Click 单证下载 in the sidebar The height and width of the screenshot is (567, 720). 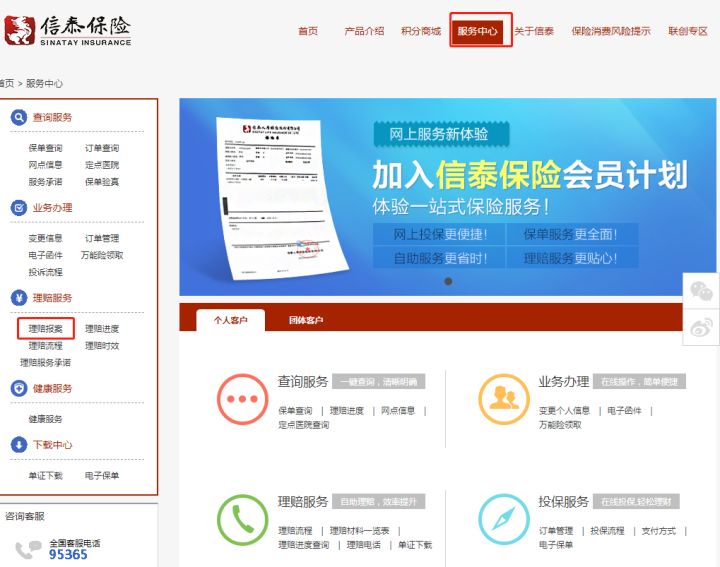tap(45, 476)
